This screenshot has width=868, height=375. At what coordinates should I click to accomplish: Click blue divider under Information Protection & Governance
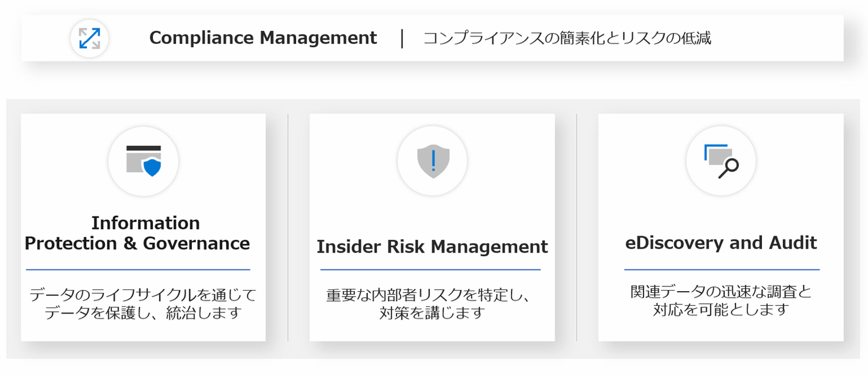[x=138, y=270]
